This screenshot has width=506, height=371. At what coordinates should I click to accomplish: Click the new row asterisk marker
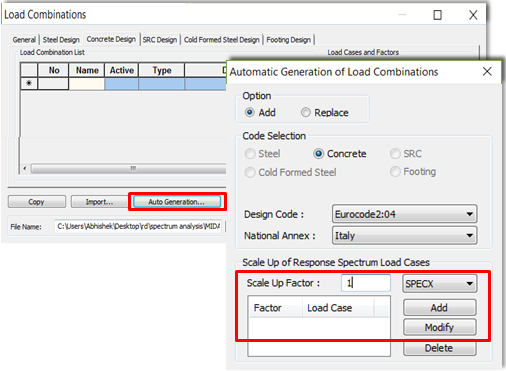(29, 83)
